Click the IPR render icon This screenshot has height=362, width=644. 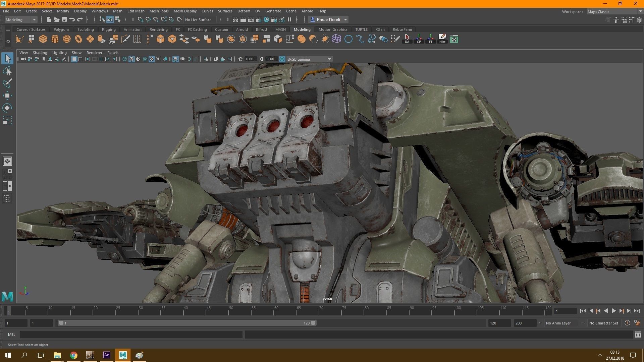251,19
